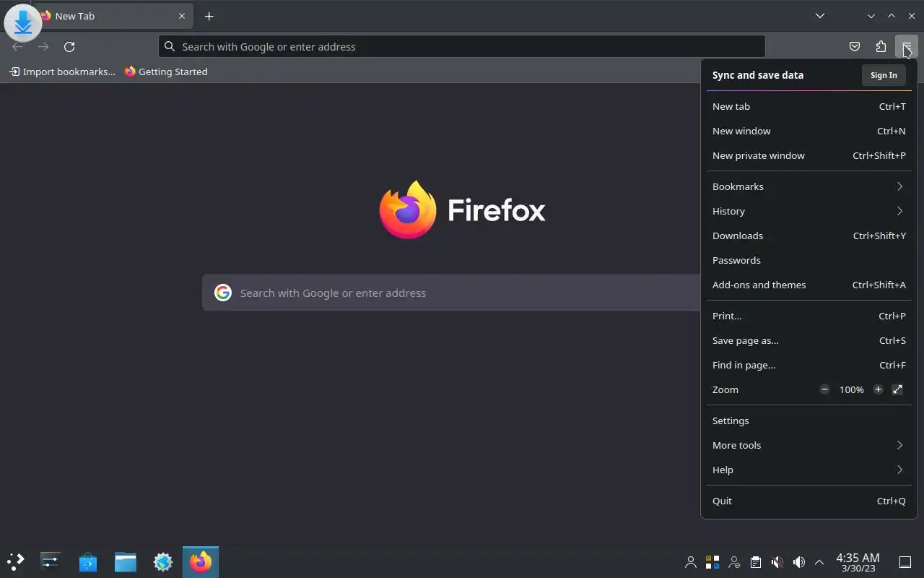Screen dimensions: 924x578
Task: Click the clipboard tray icon
Action: [755, 562]
